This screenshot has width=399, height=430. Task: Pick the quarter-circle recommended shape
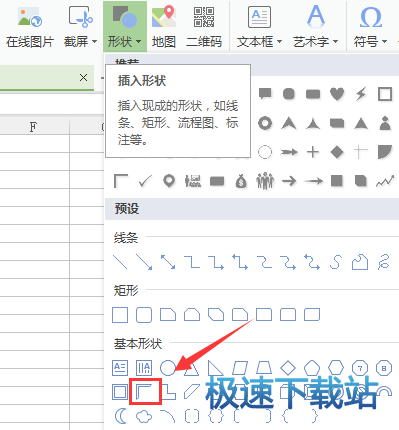385,152
